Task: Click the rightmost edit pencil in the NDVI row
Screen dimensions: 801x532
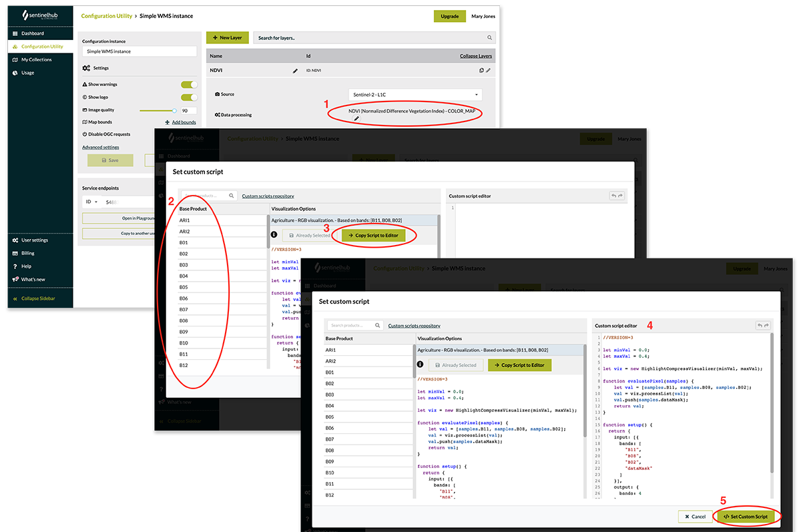Action: 488,70
